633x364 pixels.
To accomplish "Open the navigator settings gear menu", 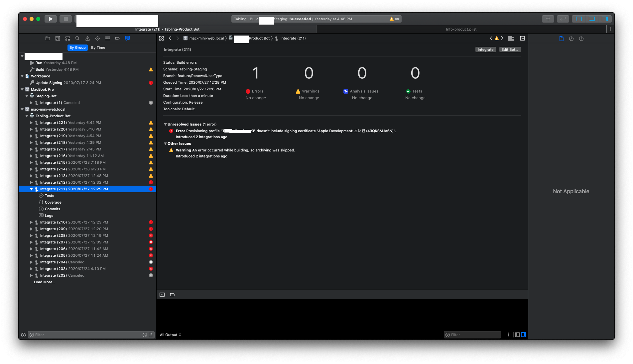I will pyautogui.click(x=23, y=335).
